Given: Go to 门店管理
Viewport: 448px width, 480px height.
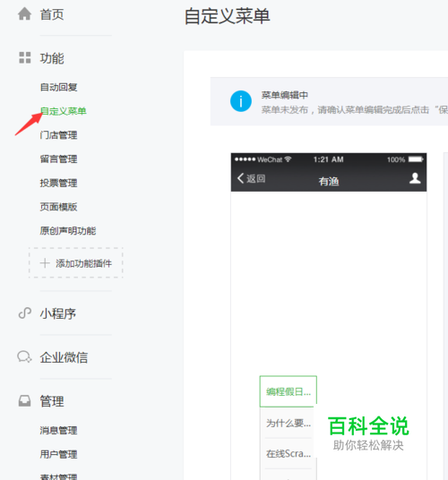Looking at the screenshot, I should point(58,135).
